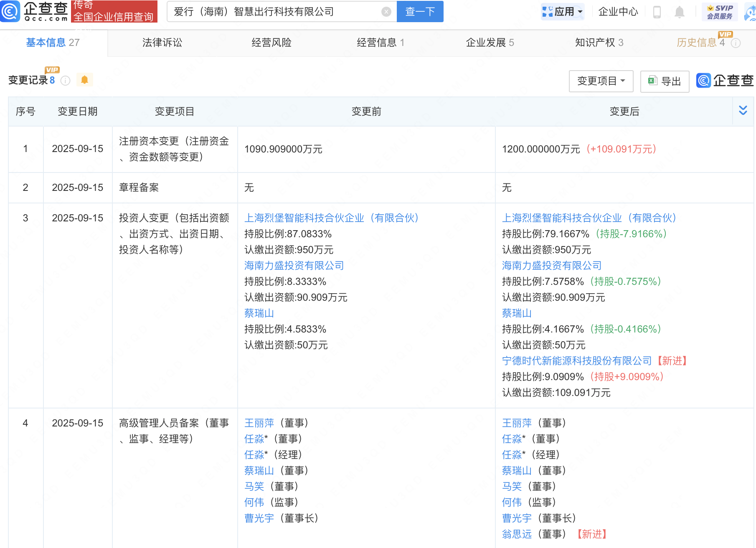Switch to the 知识产权 tab
Screen dimensions: 756x548
tap(599, 43)
